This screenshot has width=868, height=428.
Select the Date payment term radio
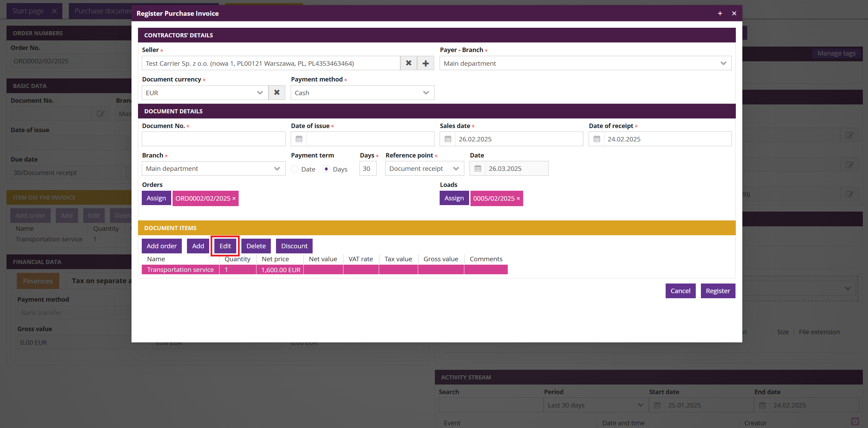[x=295, y=169]
